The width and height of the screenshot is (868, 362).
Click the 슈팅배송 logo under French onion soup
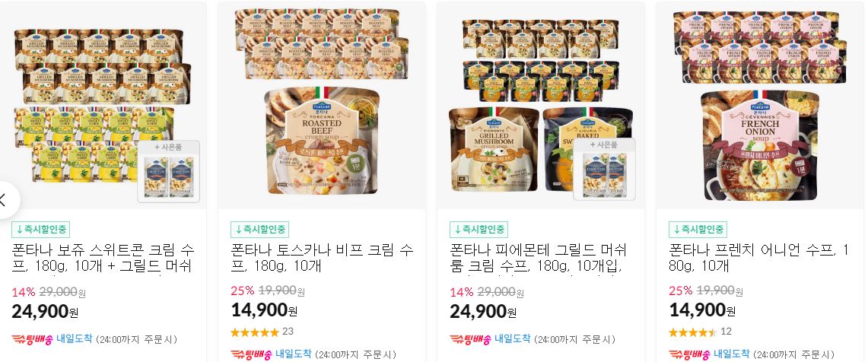(689, 354)
